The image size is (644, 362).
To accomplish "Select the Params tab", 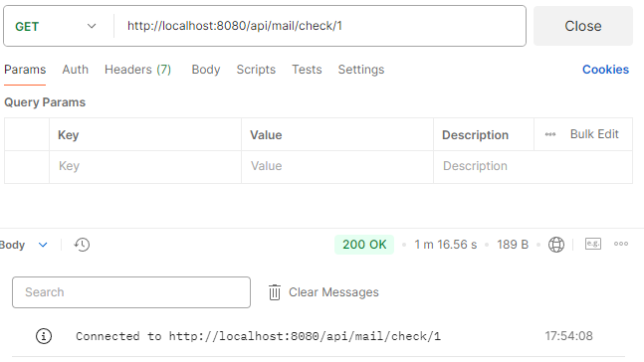I will pos(25,70).
